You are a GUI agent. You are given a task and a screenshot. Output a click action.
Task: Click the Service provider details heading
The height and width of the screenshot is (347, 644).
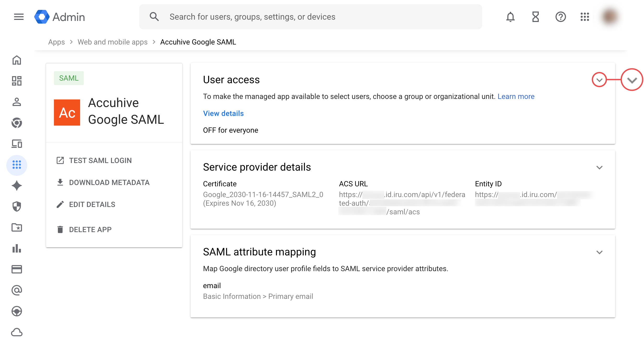[257, 167]
